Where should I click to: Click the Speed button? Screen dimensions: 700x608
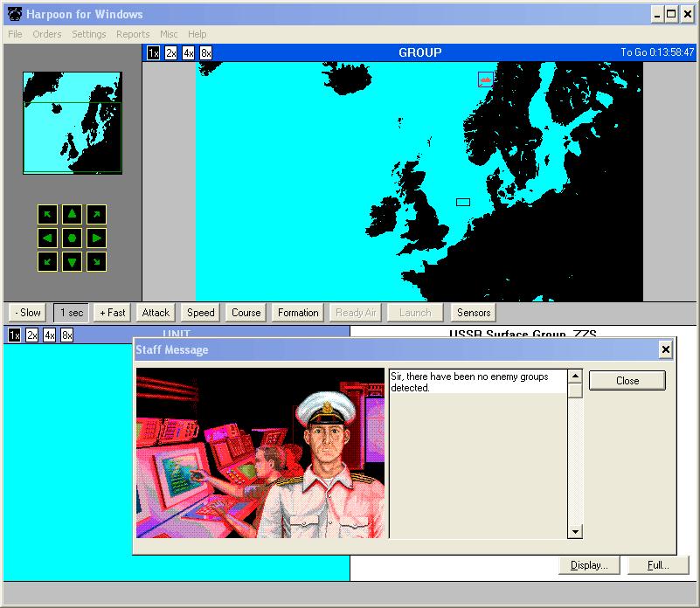pos(201,313)
